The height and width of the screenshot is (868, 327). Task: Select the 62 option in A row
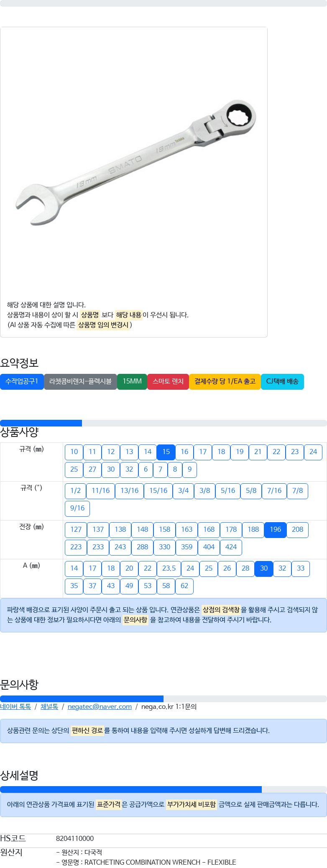pos(184,586)
